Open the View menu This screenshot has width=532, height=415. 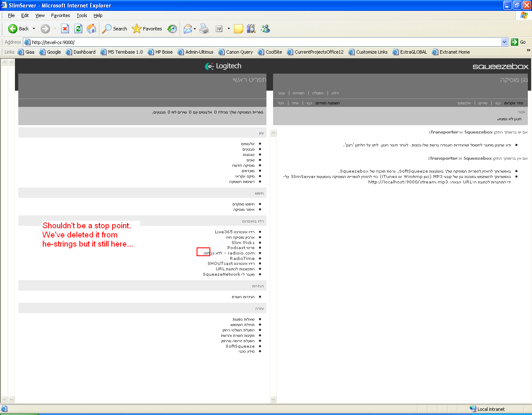[x=40, y=15]
